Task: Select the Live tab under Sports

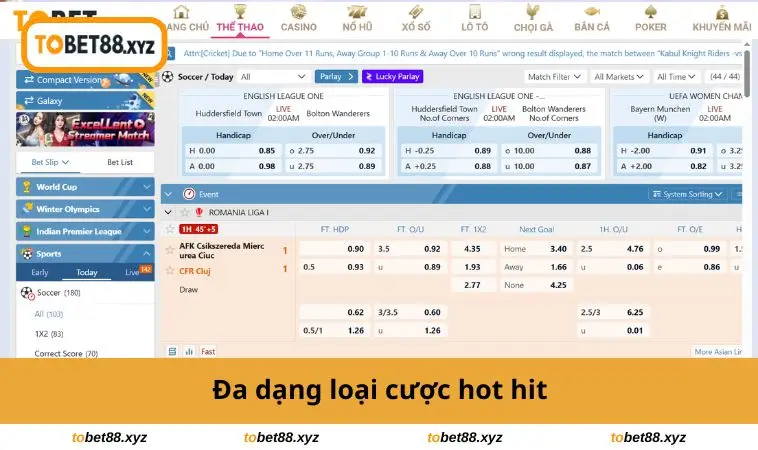Action: pos(132,272)
